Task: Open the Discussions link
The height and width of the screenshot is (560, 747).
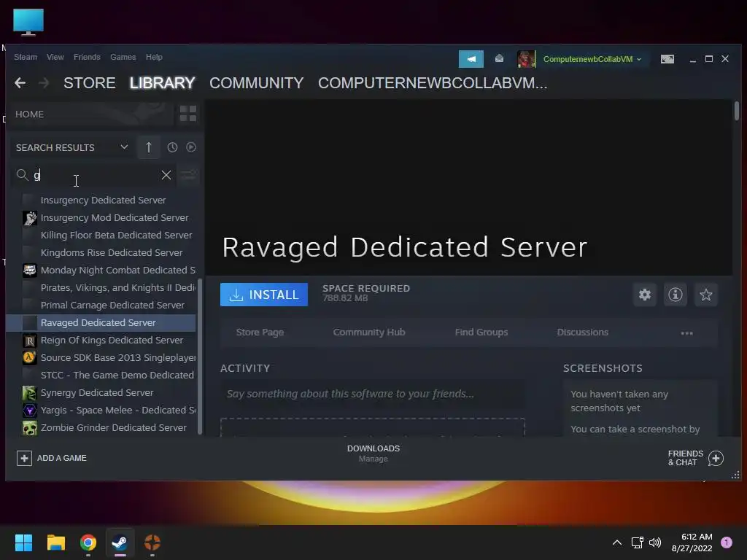Action: click(583, 332)
